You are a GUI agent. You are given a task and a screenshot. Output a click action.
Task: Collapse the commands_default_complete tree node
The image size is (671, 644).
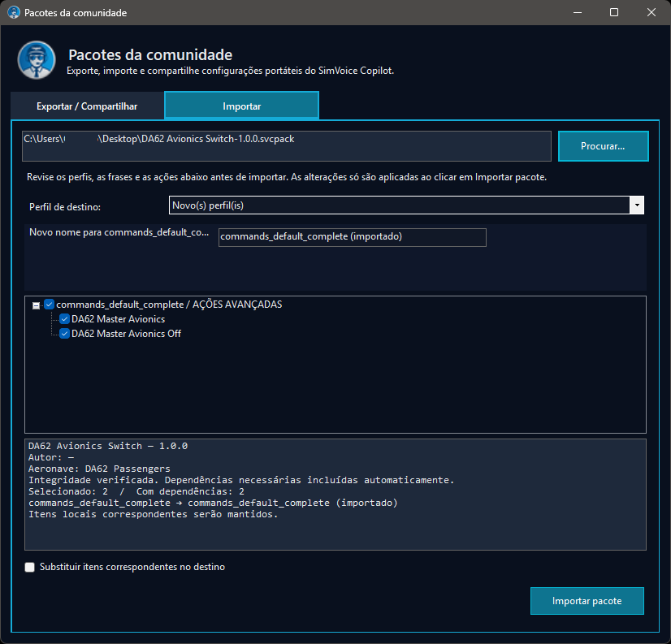37,305
